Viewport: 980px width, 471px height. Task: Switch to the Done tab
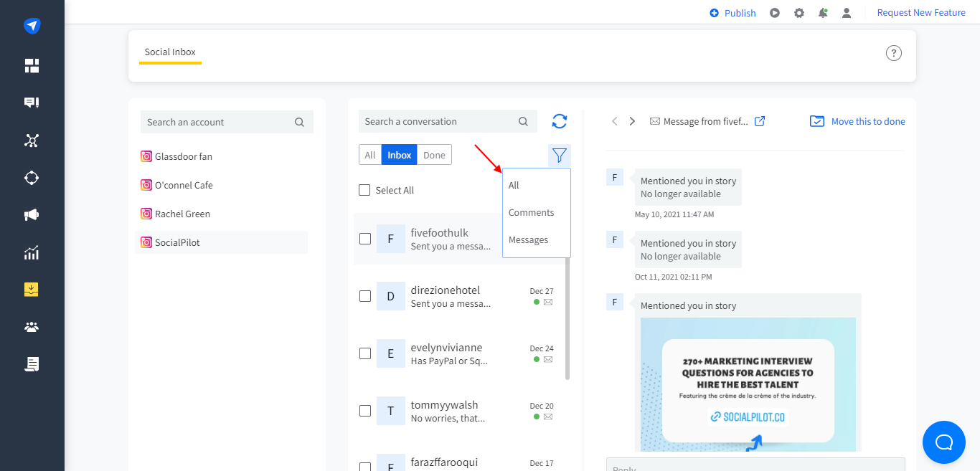pos(434,155)
